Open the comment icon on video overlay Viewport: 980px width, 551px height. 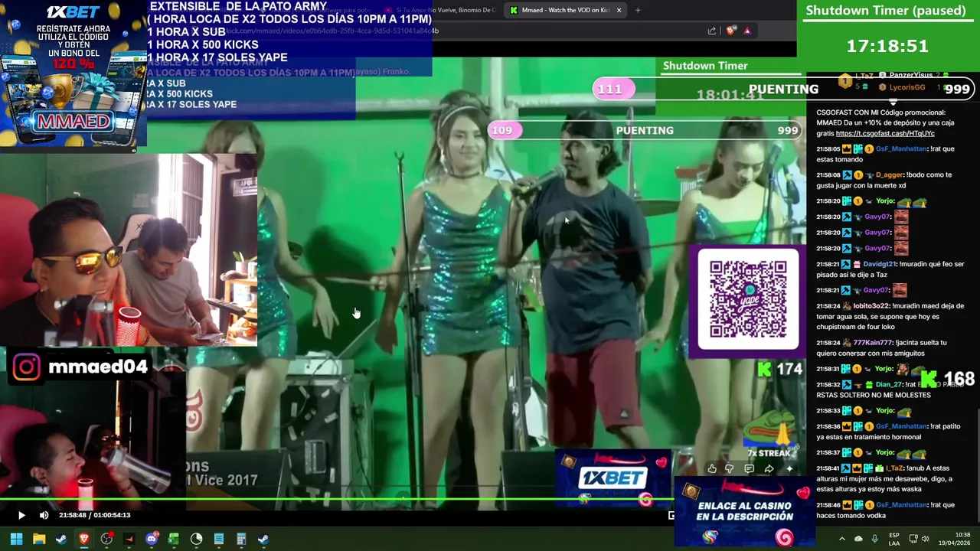pyautogui.click(x=750, y=468)
